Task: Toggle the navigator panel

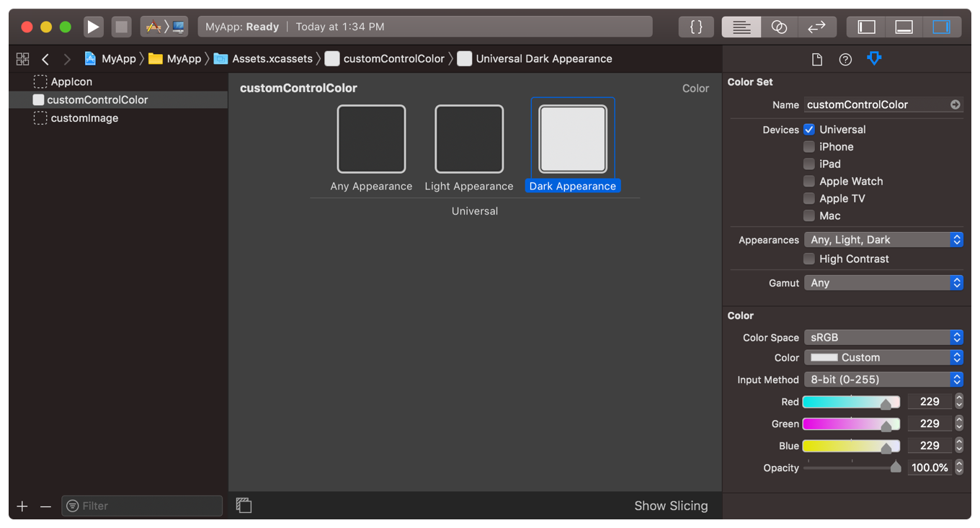Action: [866, 27]
